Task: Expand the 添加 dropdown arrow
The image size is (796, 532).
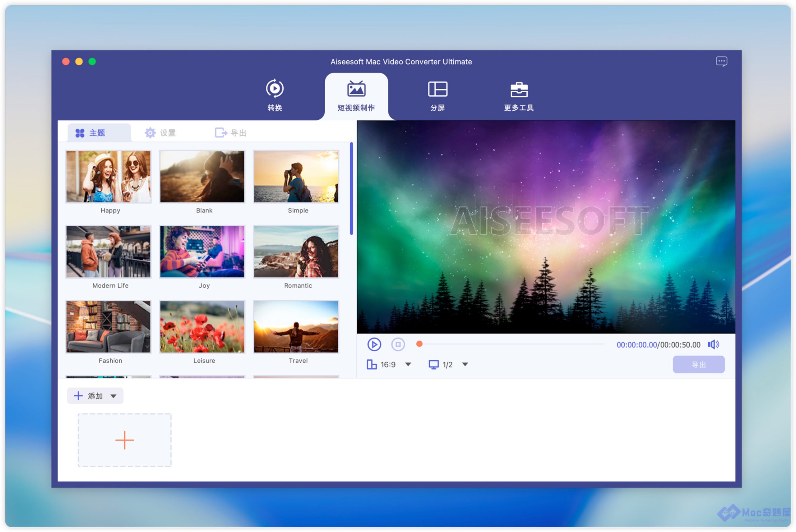Action: 113,396
